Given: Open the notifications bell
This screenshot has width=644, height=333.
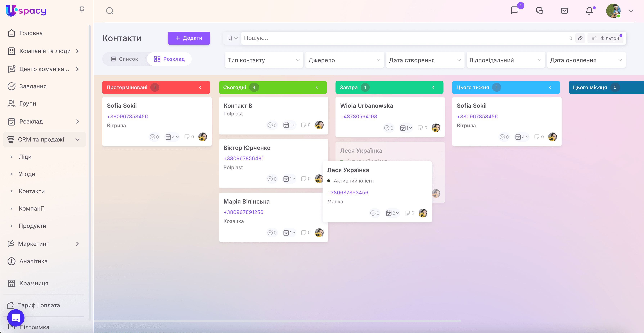Looking at the screenshot, I should click(x=589, y=11).
